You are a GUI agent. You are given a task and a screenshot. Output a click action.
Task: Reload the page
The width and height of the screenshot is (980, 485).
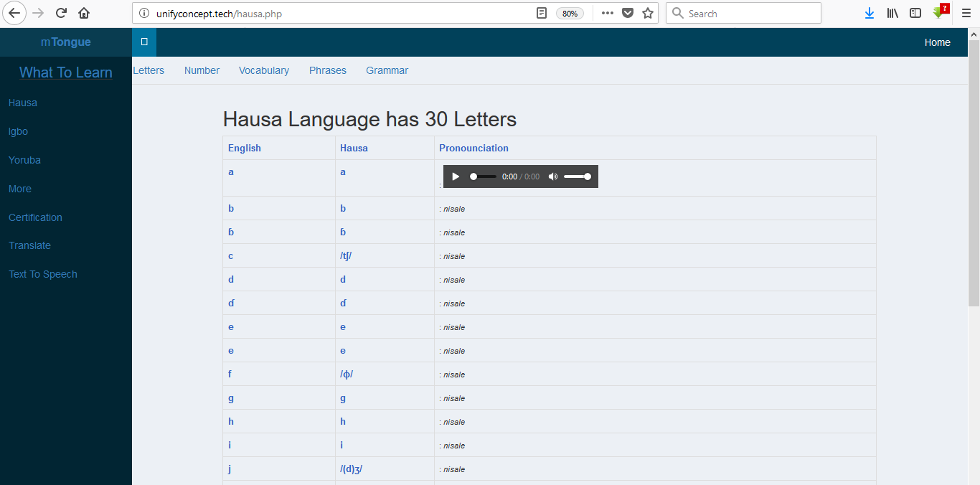click(62, 13)
